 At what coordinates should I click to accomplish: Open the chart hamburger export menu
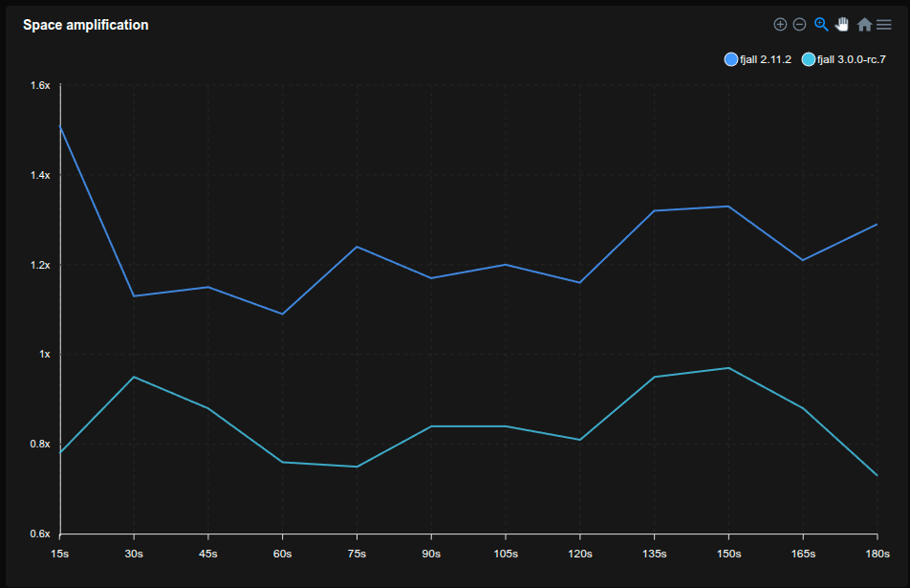884,25
